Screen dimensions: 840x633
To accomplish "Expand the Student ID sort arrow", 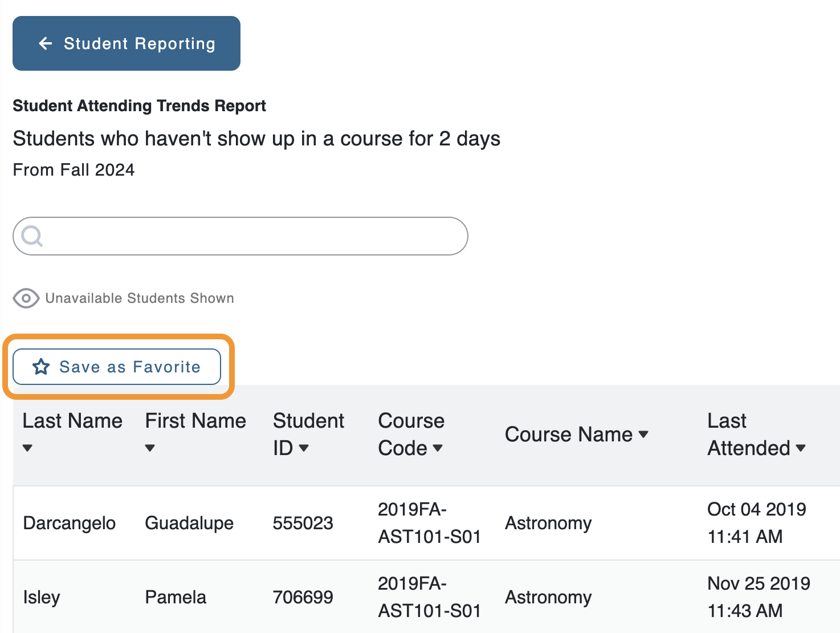I will (x=304, y=448).
